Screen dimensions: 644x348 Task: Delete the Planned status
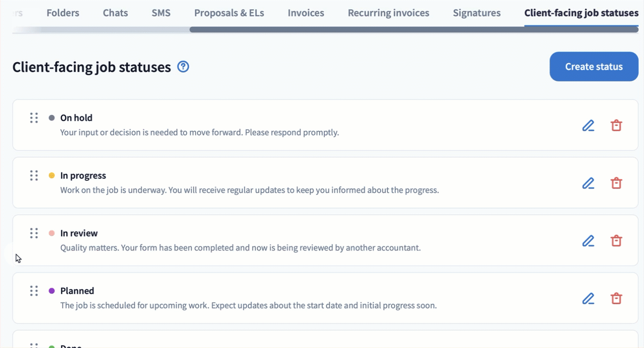pyautogui.click(x=616, y=299)
